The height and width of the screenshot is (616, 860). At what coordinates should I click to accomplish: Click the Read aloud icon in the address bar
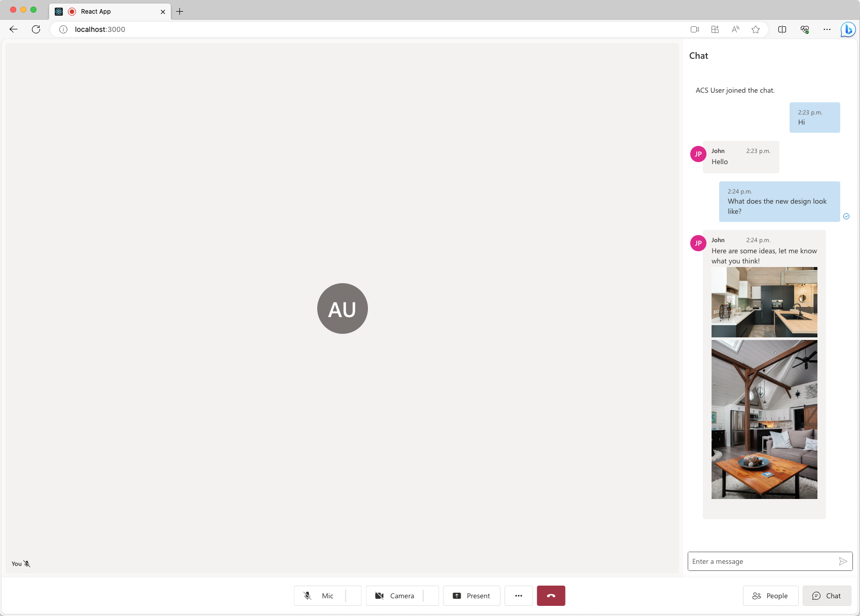click(x=735, y=29)
